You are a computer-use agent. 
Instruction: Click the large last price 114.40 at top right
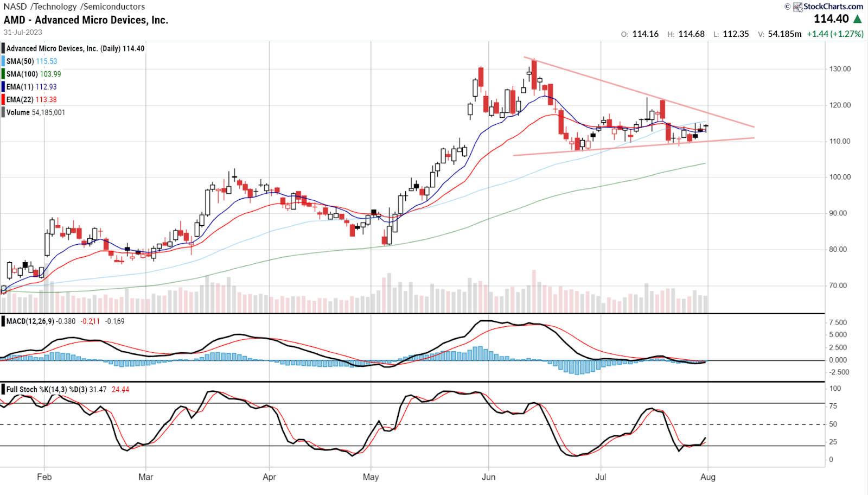click(831, 19)
